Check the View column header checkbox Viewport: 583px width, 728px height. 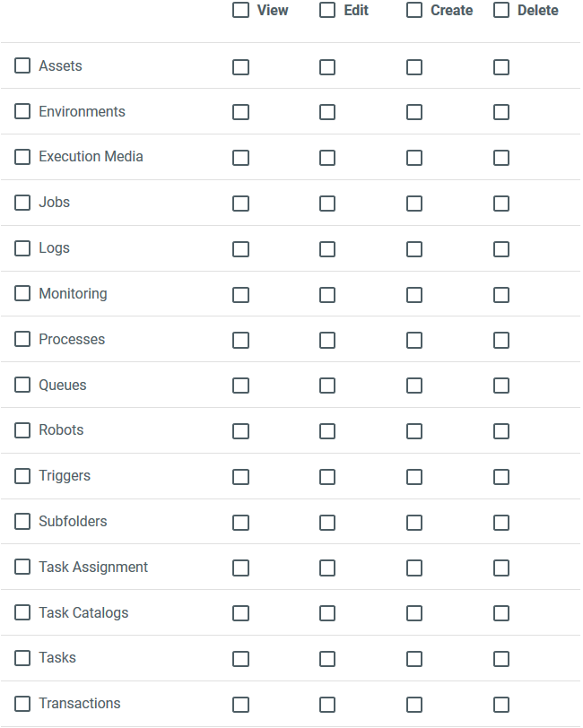240,11
